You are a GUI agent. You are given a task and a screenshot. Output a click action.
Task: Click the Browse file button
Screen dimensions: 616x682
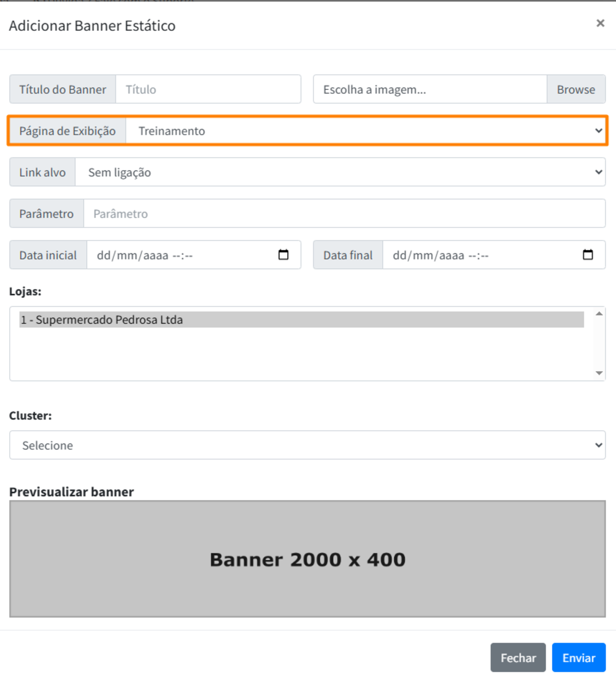pyautogui.click(x=576, y=89)
